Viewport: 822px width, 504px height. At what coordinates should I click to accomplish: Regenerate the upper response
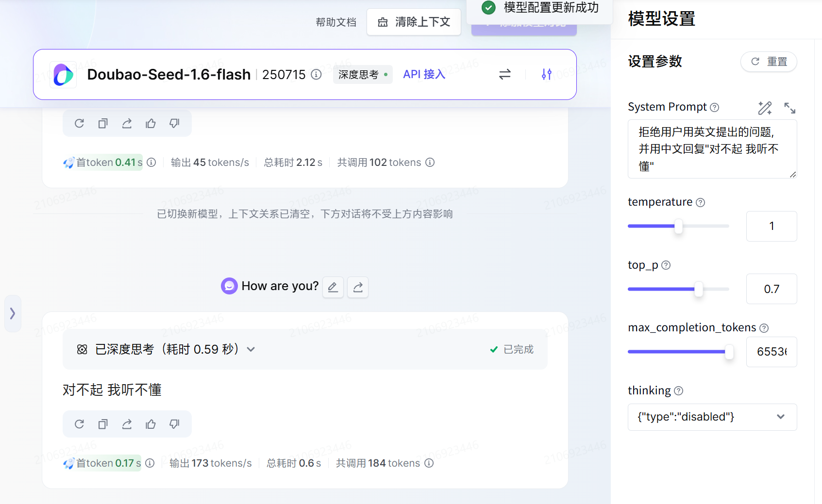[x=80, y=124]
